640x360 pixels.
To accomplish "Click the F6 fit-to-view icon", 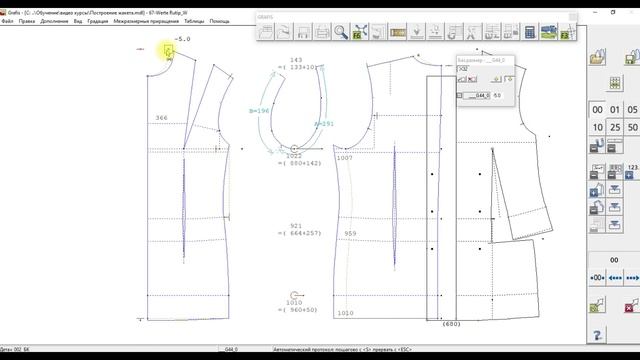I will 360,31.
